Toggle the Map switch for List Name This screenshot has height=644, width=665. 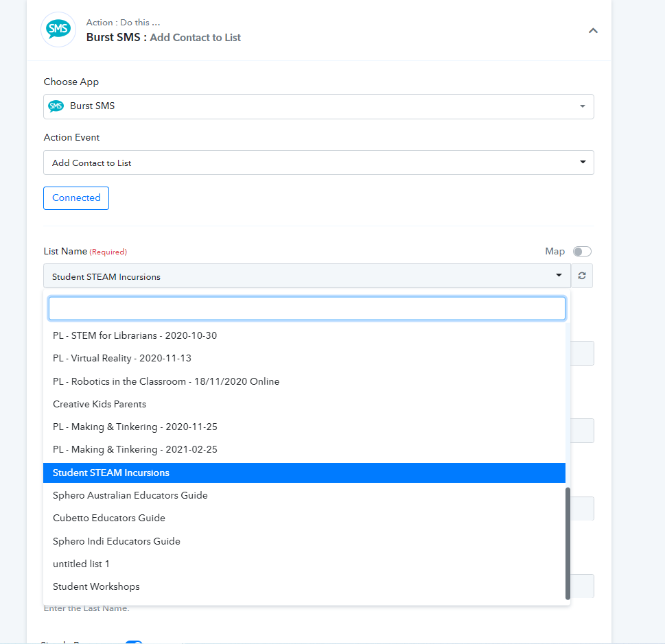pos(582,252)
